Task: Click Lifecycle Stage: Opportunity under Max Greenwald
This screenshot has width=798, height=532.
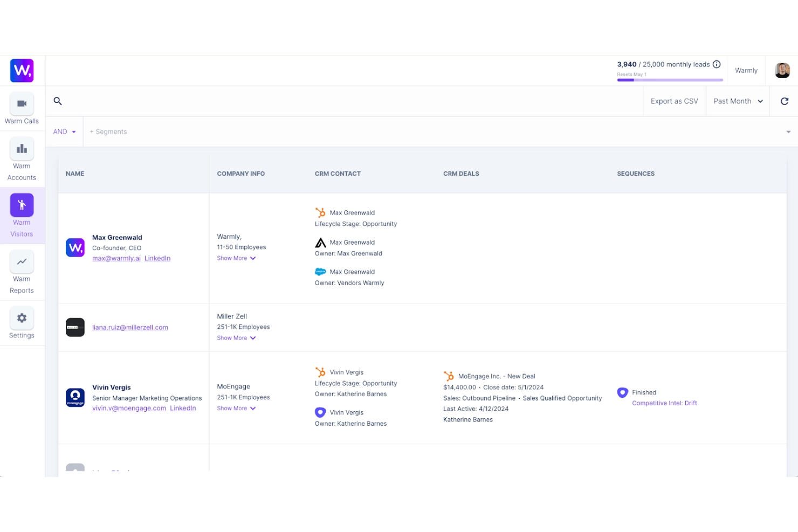Action: [356, 224]
